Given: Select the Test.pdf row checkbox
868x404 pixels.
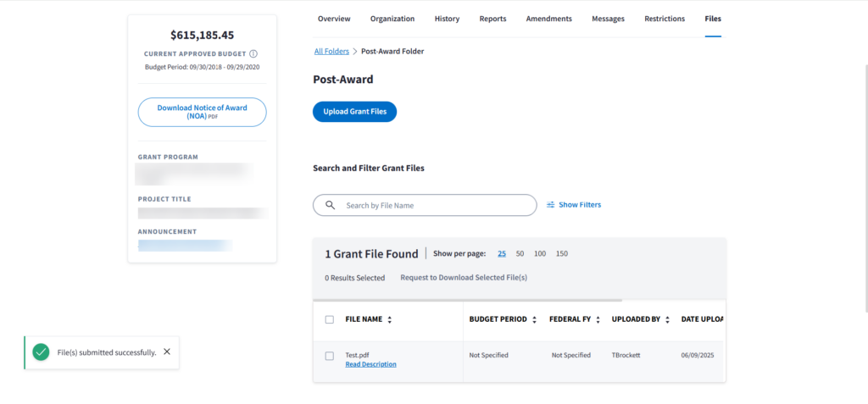Looking at the screenshot, I should pos(330,356).
